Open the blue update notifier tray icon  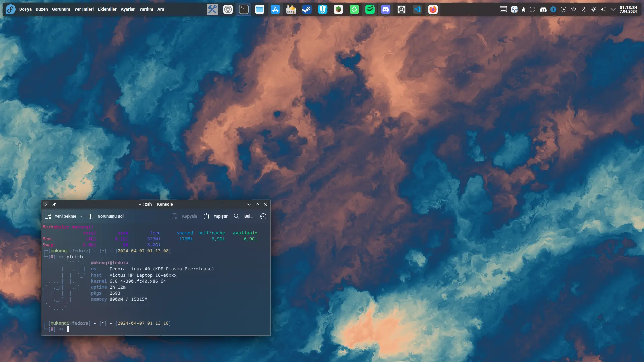click(553, 9)
